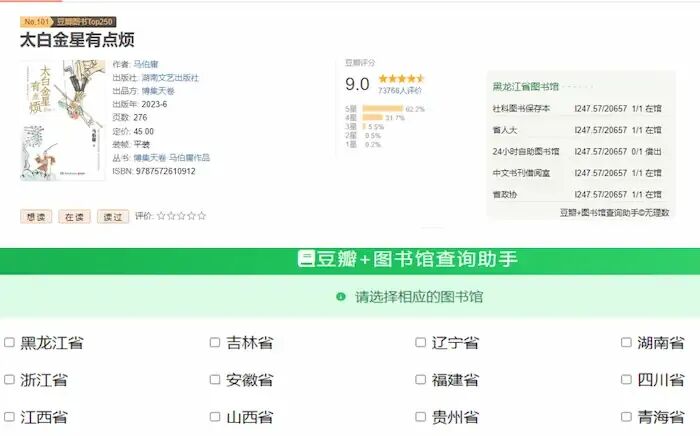This screenshot has width=700, height=436.
Task: Click the 豆瓣+图书馆查询助手©无理数 footer credit
Action: [615, 212]
